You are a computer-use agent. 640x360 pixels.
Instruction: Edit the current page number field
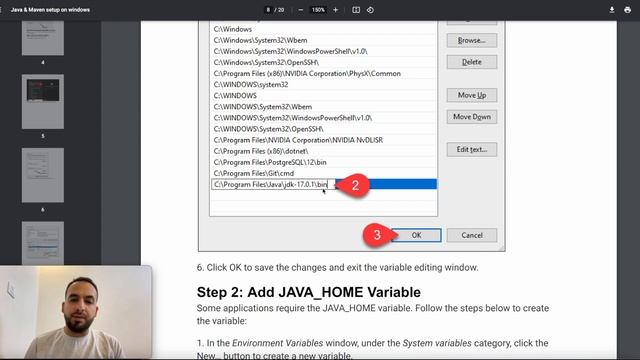(x=268, y=10)
